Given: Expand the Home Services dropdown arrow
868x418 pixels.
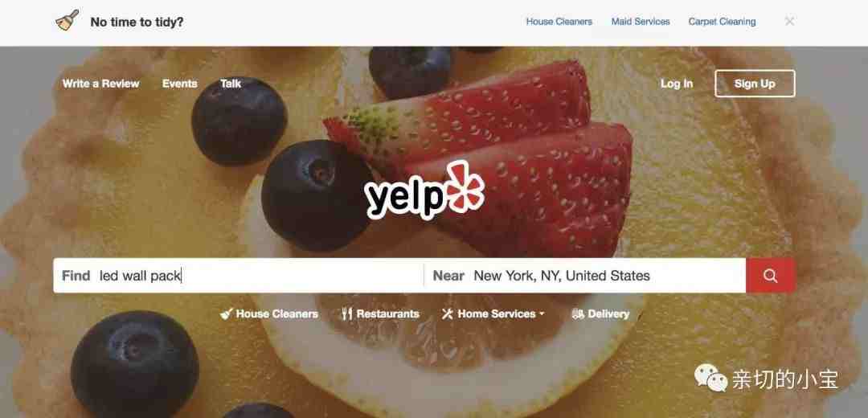Looking at the screenshot, I should tap(542, 314).
